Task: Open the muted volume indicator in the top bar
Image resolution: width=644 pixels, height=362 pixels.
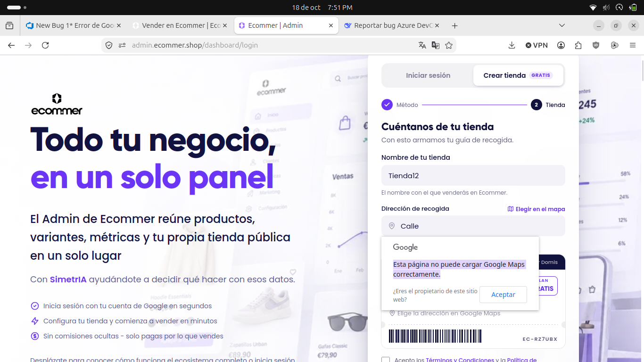Action: click(606, 8)
